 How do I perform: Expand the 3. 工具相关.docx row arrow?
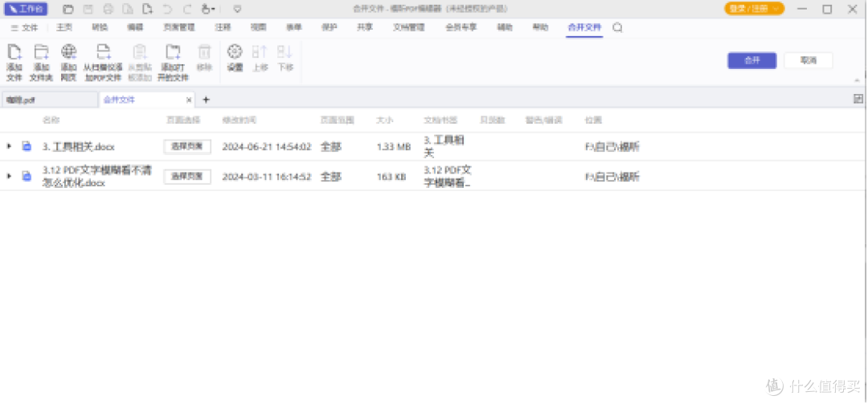[x=9, y=146]
